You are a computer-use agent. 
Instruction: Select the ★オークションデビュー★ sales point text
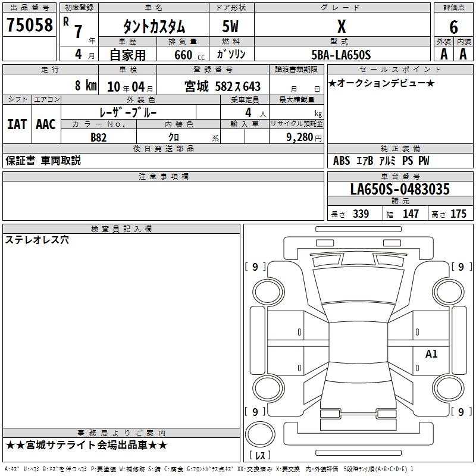tap(381, 83)
